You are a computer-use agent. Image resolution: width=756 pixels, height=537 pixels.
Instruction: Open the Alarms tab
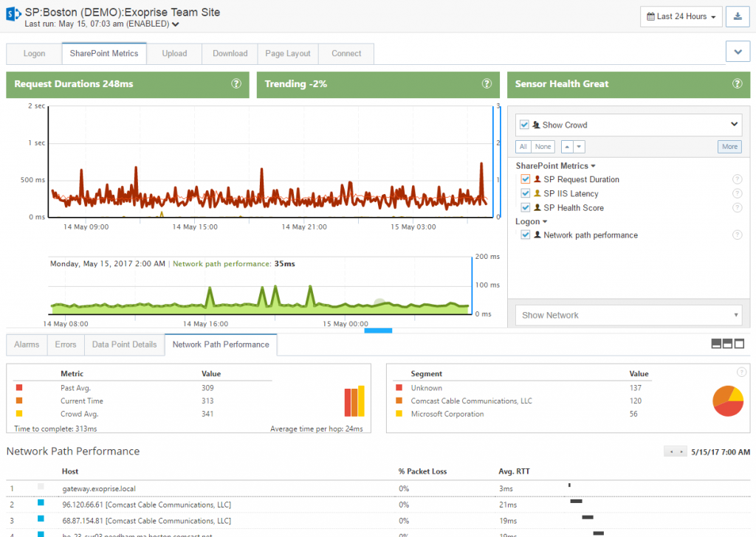(27, 344)
